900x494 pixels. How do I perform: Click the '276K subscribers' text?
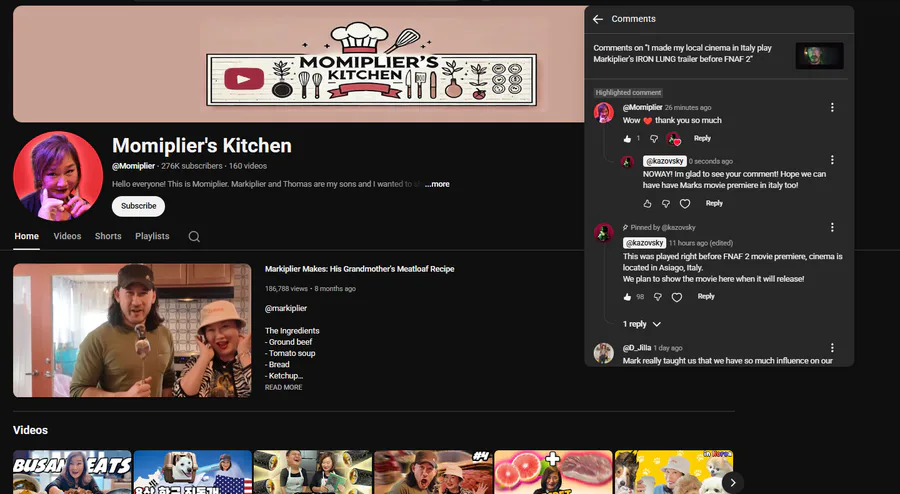192,166
